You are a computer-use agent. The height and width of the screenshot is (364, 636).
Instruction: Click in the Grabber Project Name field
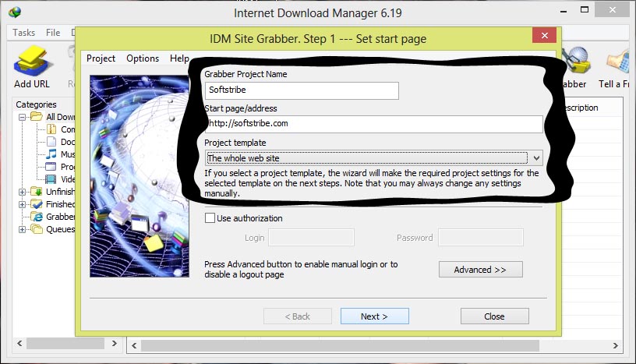click(x=301, y=90)
